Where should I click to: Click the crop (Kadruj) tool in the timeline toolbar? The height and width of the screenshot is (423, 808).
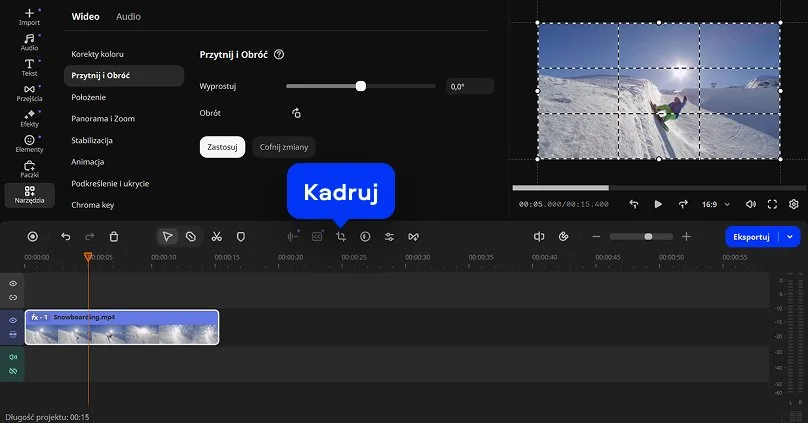(x=341, y=237)
